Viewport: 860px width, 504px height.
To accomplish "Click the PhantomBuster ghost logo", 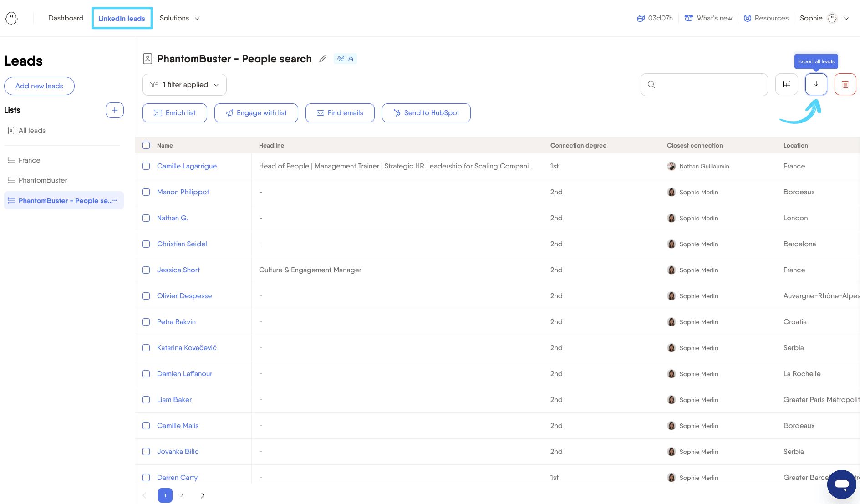I will click(11, 18).
